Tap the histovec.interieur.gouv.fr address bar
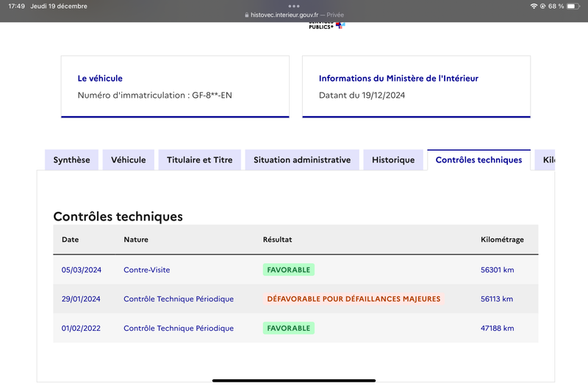This screenshot has height=386, width=588. coord(294,15)
